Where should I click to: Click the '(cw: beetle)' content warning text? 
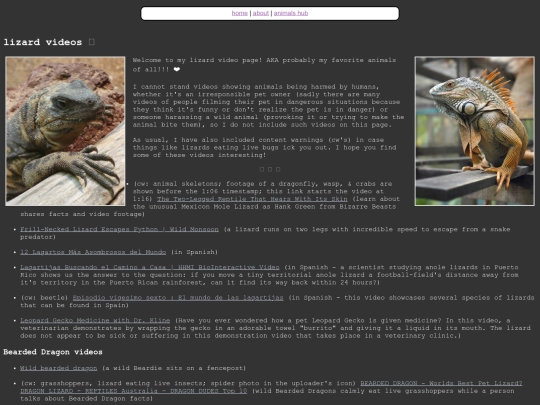point(44,298)
